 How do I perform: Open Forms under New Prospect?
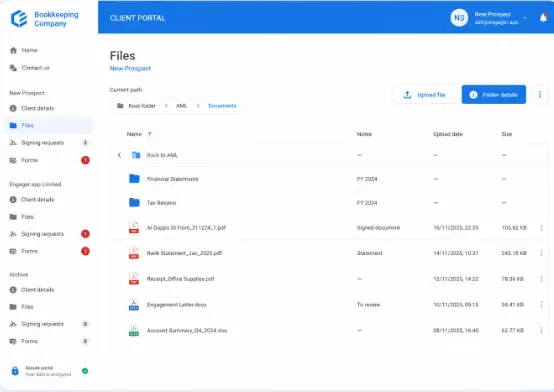coord(48,160)
